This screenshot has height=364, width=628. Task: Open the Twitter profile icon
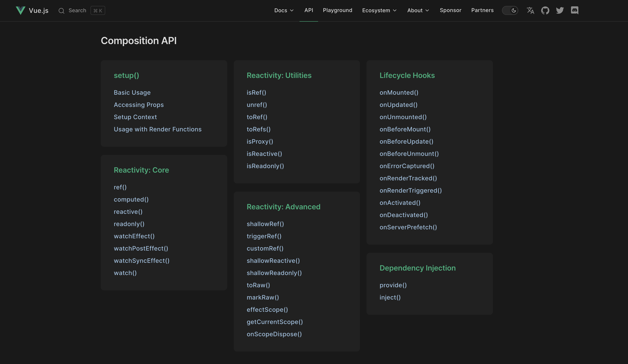[x=560, y=10]
